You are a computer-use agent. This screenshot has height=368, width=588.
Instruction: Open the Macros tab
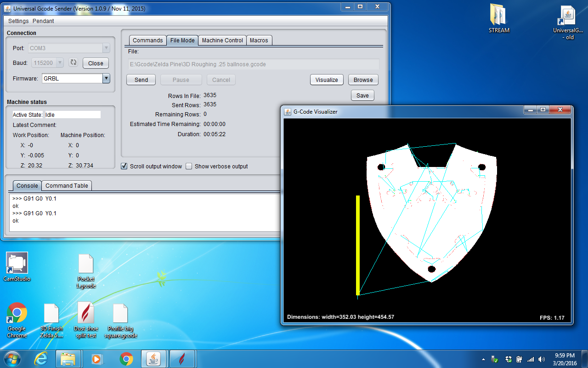(259, 40)
